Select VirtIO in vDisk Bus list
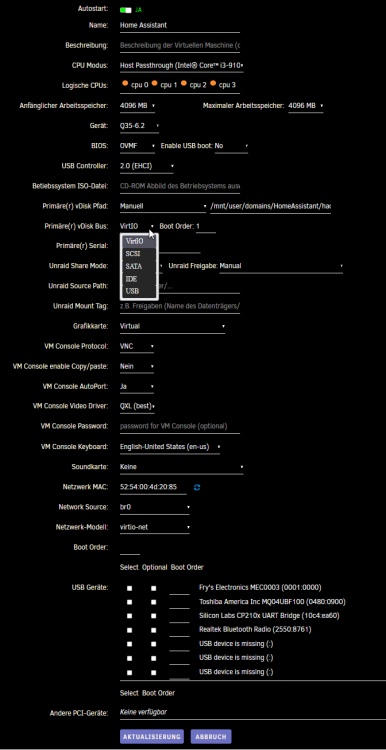Viewport: 386px width, 750px height. pos(139,242)
